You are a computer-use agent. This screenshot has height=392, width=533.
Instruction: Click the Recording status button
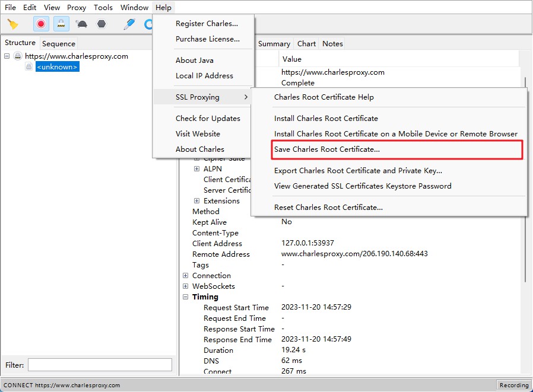click(x=514, y=385)
